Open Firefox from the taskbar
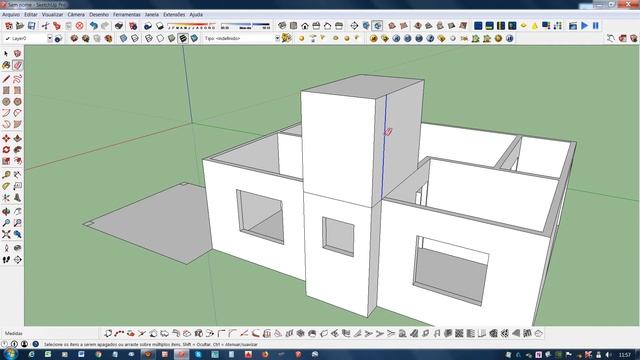The width and height of the screenshot is (640, 360). [x=265, y=354]
